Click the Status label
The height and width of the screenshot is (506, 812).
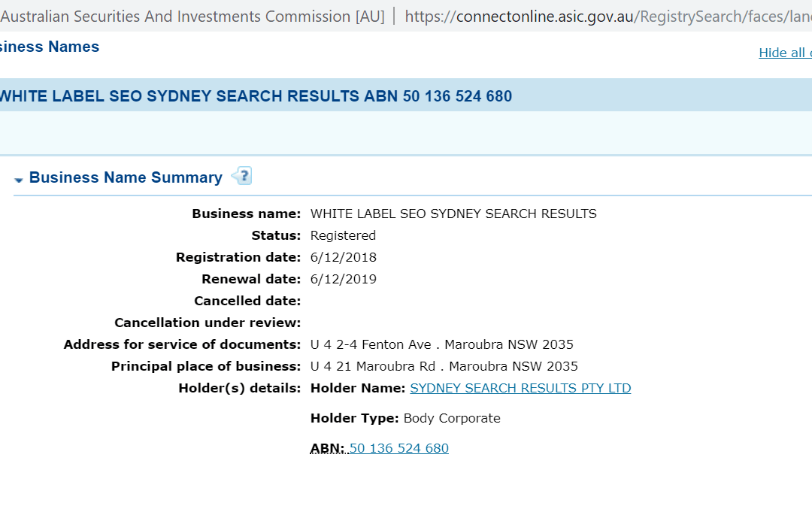click(276, 235)
